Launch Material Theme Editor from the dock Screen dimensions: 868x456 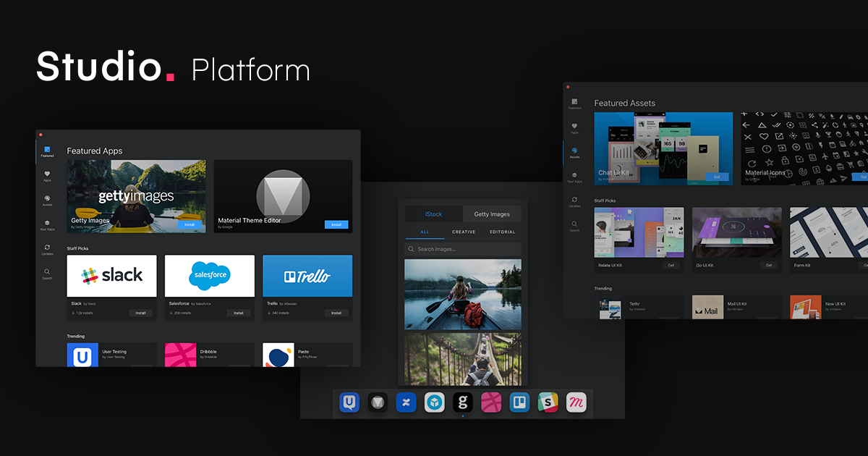377,402
